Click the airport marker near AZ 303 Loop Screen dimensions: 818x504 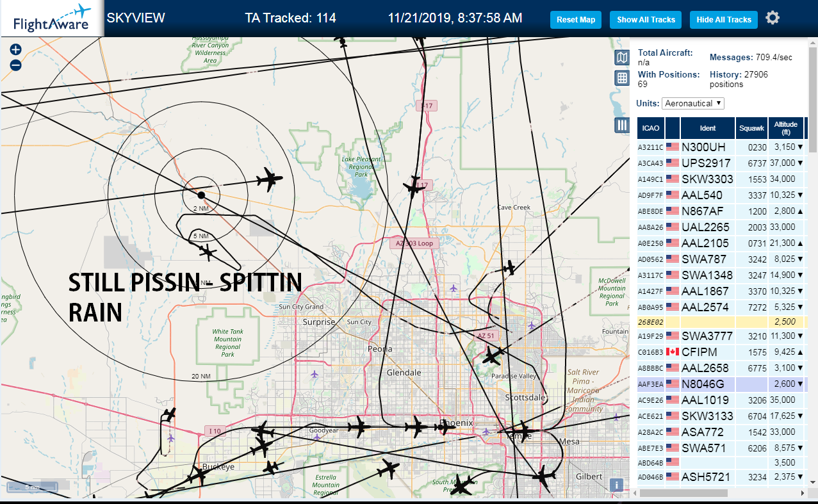[x=454, y=288]
